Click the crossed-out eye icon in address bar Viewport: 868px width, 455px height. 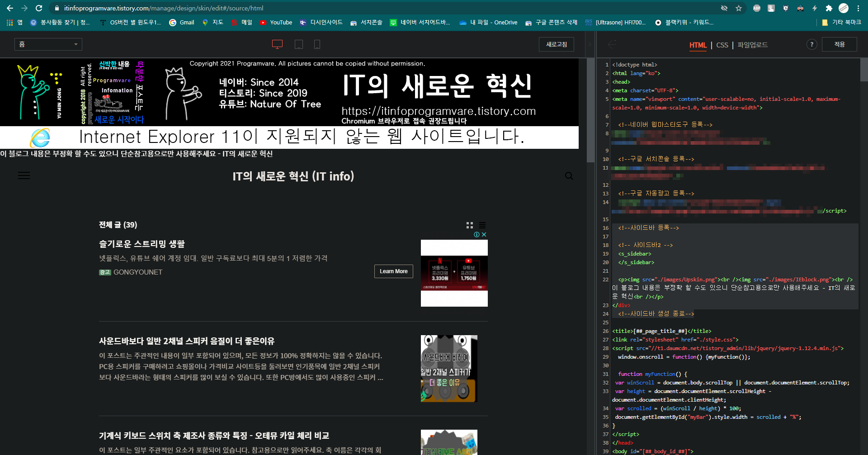pos(724,8)
